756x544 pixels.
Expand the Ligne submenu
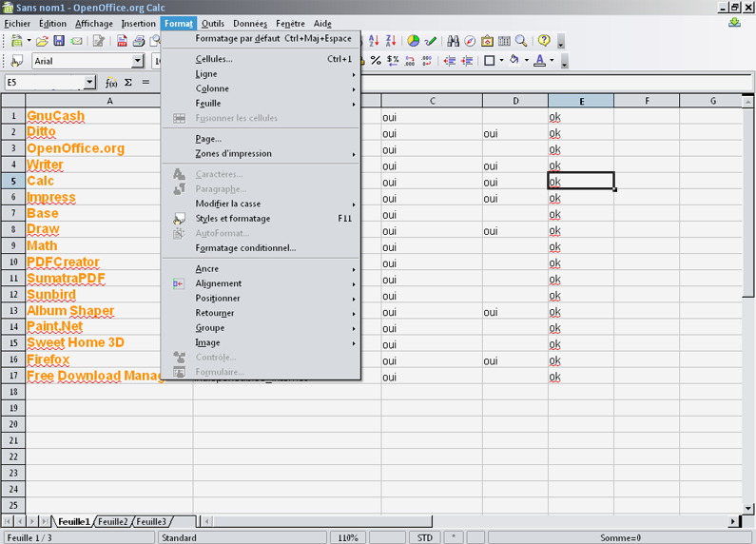tap(261, 74)
